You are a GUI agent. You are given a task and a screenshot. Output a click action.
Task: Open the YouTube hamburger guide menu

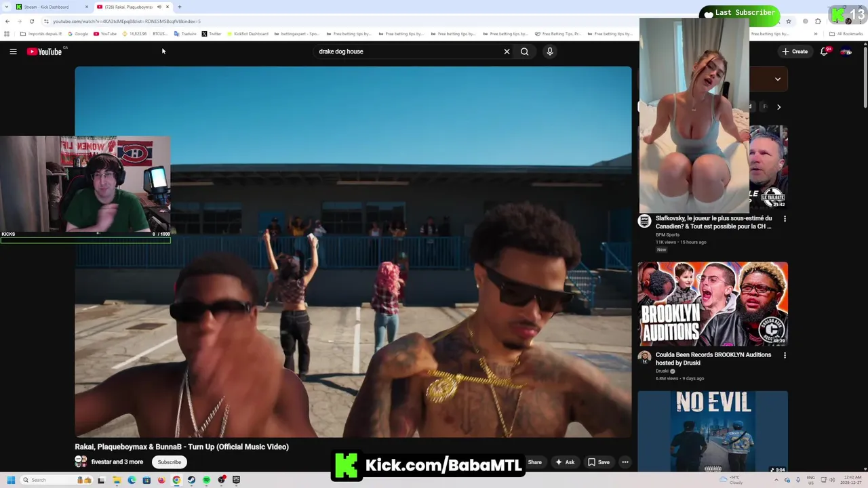coord(13,52)
